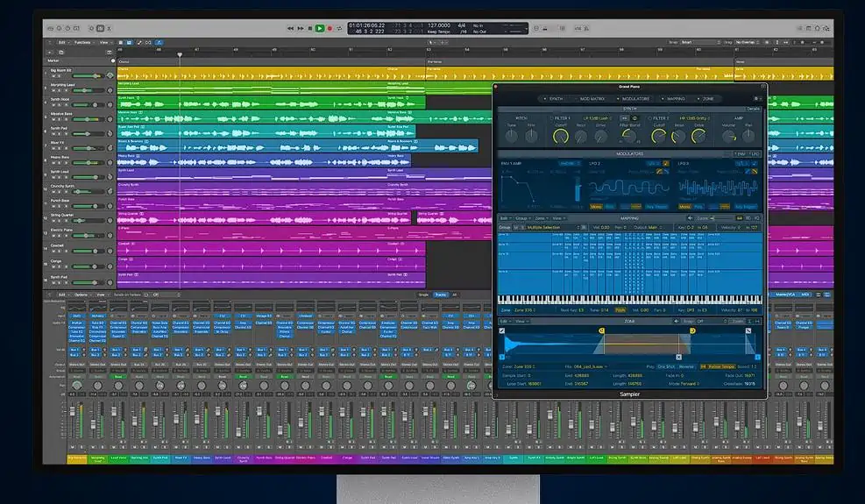
Task: Click the add track plus button
Action: pyautogui.click(x=50, y=53)
